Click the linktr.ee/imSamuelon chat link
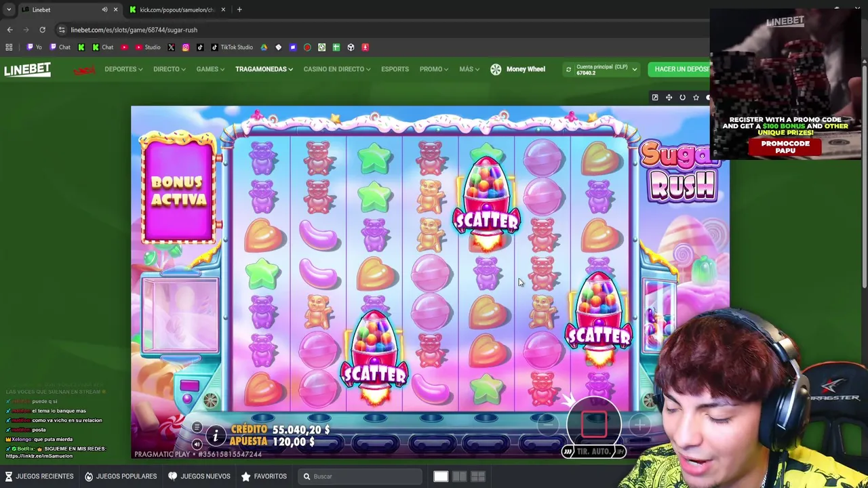The width and height of the screenshot is (868, 488). point(39,456)
